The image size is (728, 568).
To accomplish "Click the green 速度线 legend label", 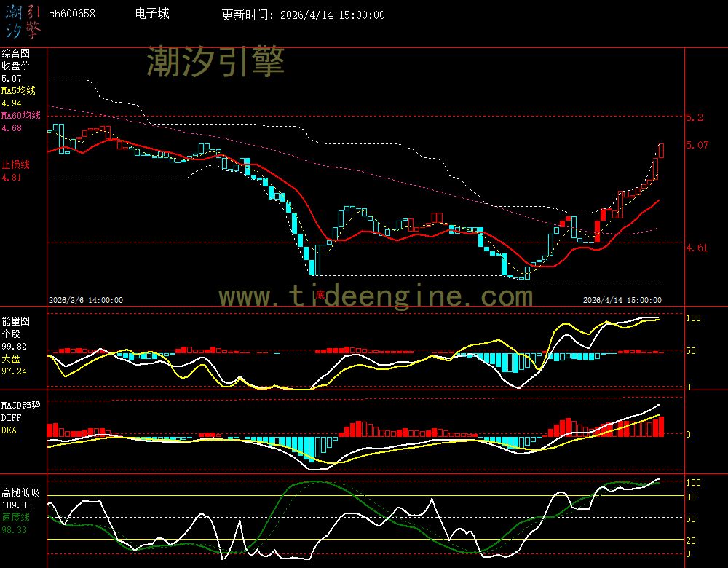I will click(15, 517).
